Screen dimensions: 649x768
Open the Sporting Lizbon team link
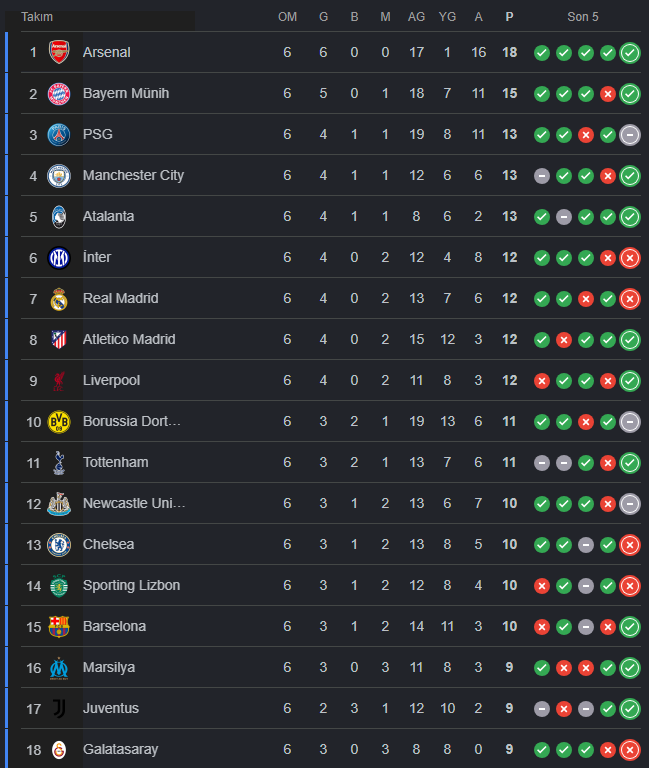(x=131, y=585)
